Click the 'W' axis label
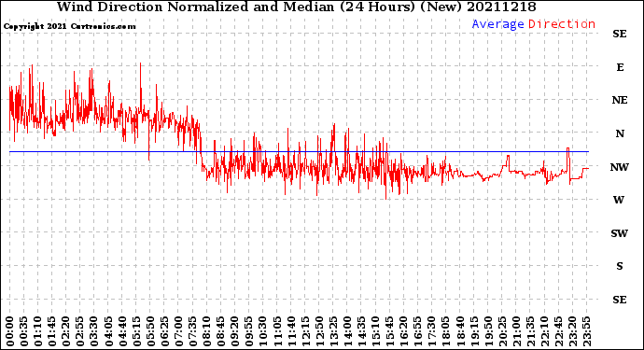 (619, 200)
